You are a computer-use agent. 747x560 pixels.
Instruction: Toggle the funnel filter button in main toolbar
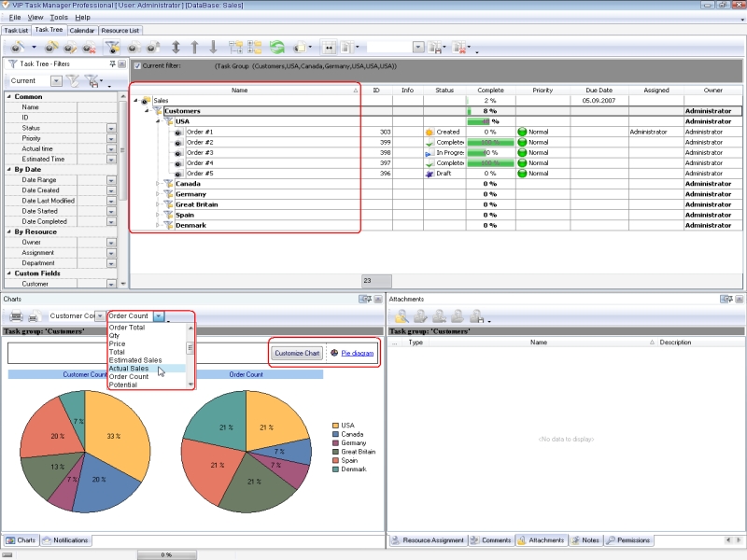(112, 48)
